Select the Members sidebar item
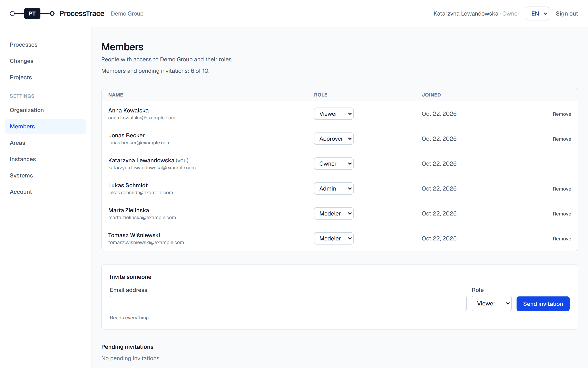 coord(46,126)
